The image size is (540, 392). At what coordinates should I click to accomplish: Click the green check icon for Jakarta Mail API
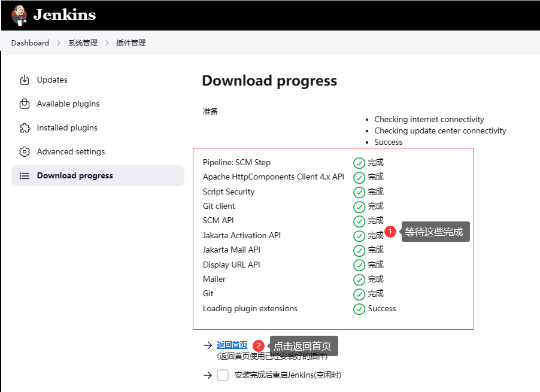coord(359,250)
